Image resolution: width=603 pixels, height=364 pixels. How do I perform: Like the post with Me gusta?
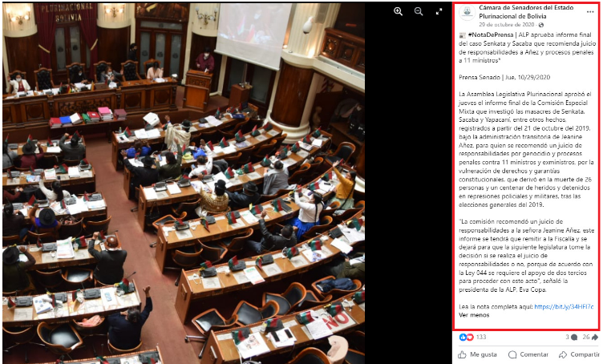pyautogui.click(x=478, y=354)
